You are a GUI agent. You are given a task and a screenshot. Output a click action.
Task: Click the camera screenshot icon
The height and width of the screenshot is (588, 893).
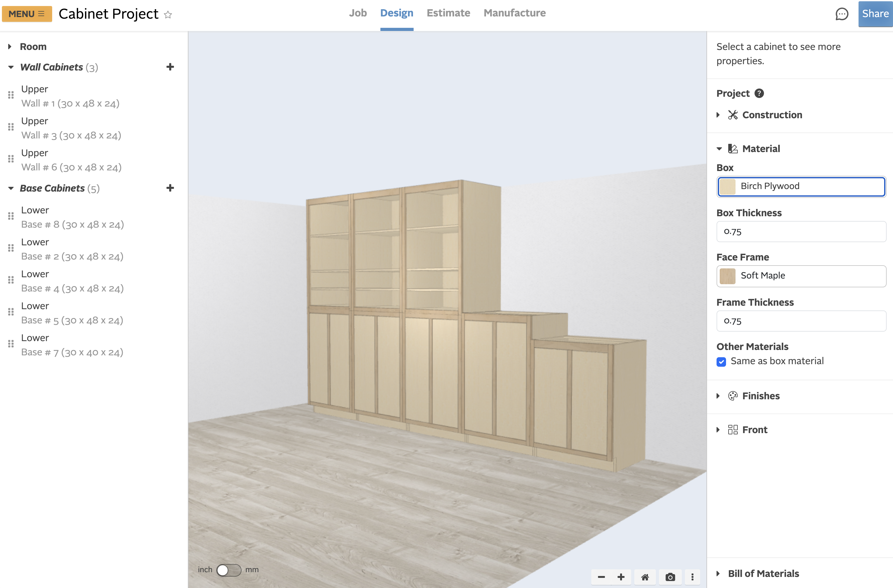(x=670, y=577)
